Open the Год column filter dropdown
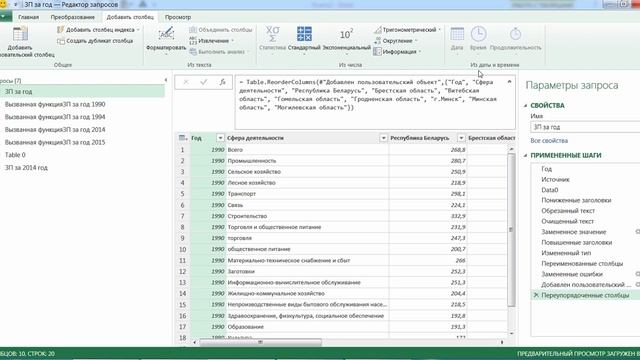640x360 pixels. (220, 138)
